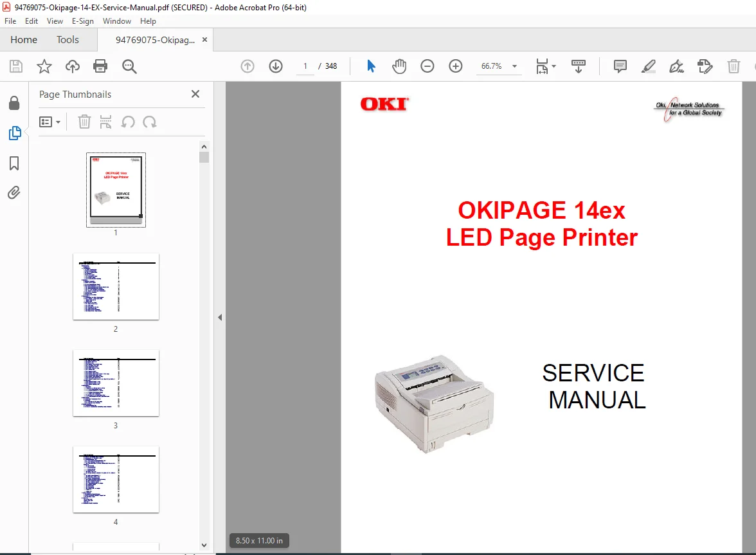The width and height of the screenshot is (756, 555).
Task: Print the document
Action: (100, 66)
